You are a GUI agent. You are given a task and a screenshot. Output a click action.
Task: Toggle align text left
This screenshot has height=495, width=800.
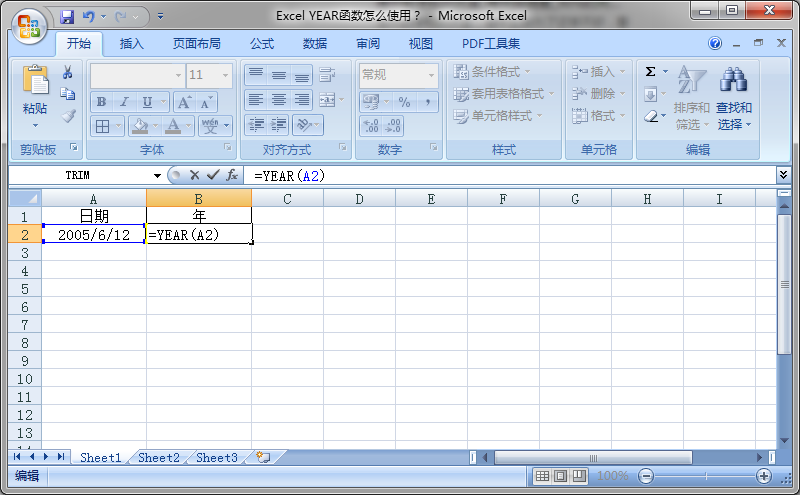[x=256, y=100]
